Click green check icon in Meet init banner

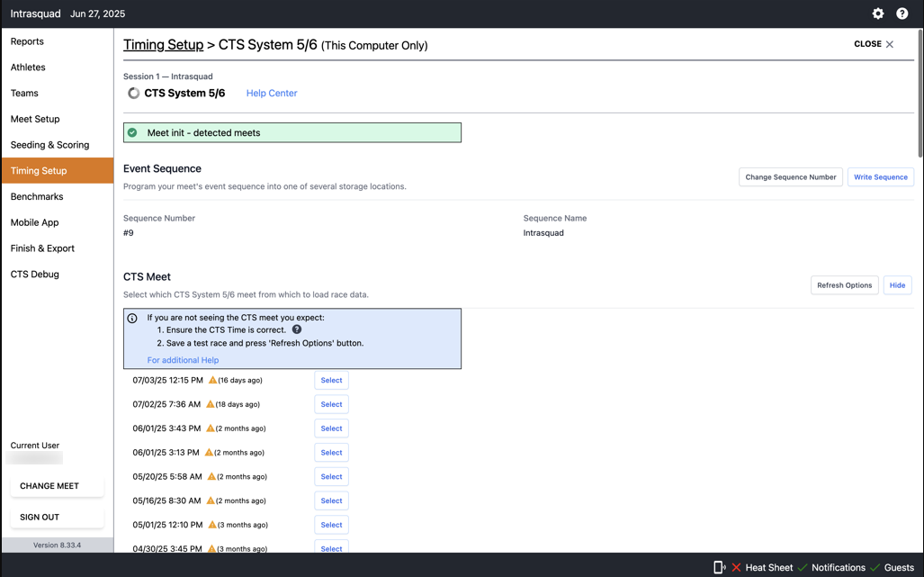(x=132, y=132)
